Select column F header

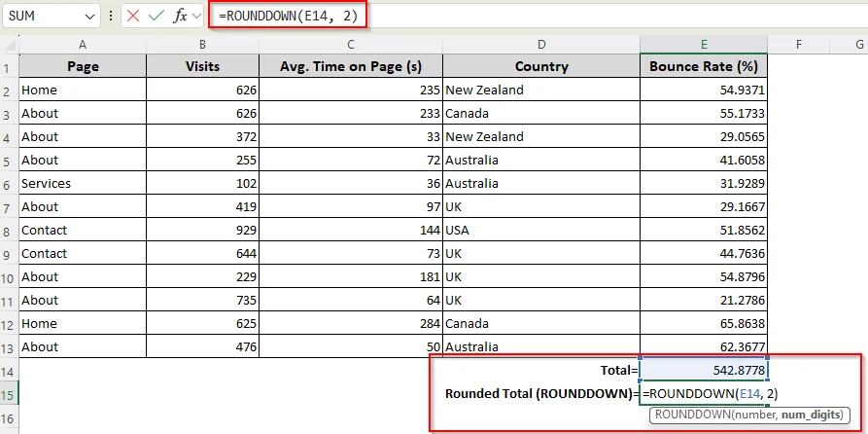[x=799, y=45]
